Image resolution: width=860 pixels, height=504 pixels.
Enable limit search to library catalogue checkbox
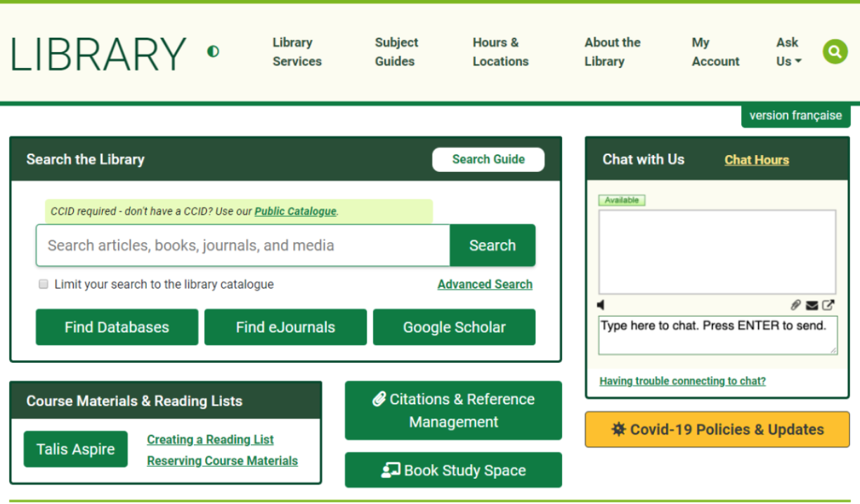44,284
